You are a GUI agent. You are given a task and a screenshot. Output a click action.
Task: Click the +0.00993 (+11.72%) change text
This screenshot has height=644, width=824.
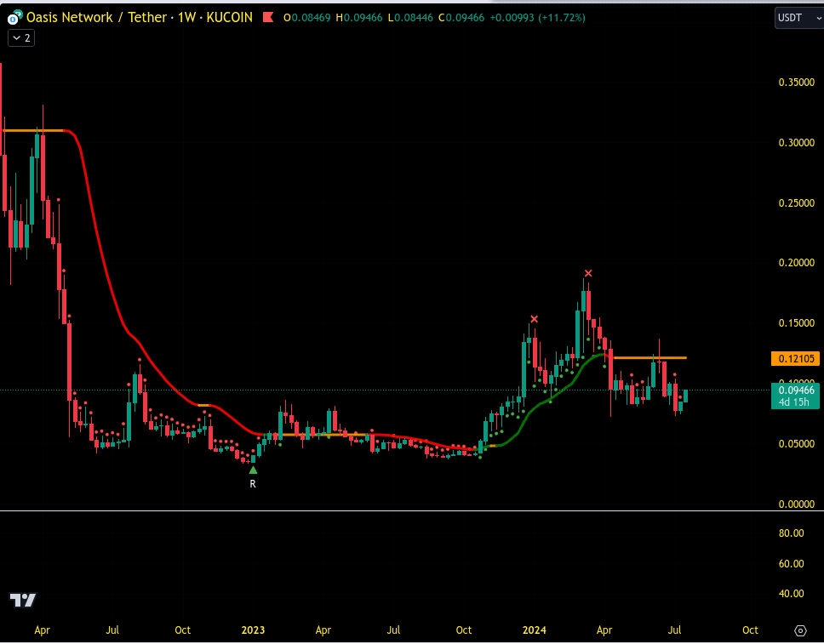pyautogui.click(x=537, y=17)
